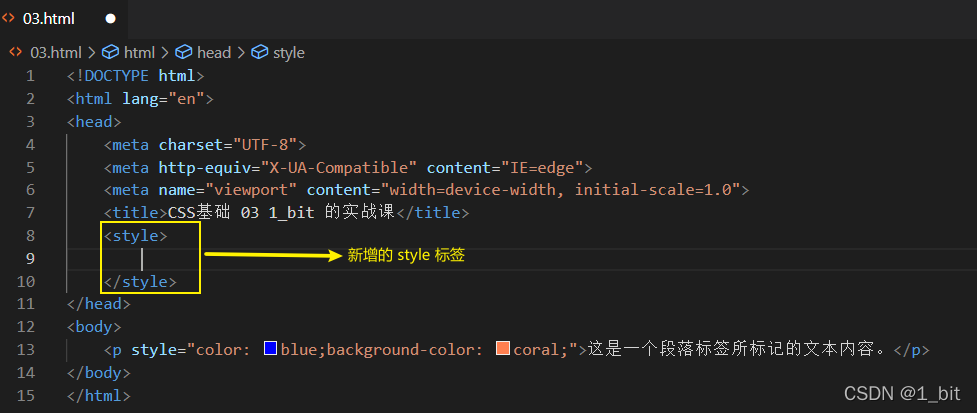Viewport: 977px width, 413px height.
Task: Click line number 12 beside body tag
Action: tap(26, 326)
